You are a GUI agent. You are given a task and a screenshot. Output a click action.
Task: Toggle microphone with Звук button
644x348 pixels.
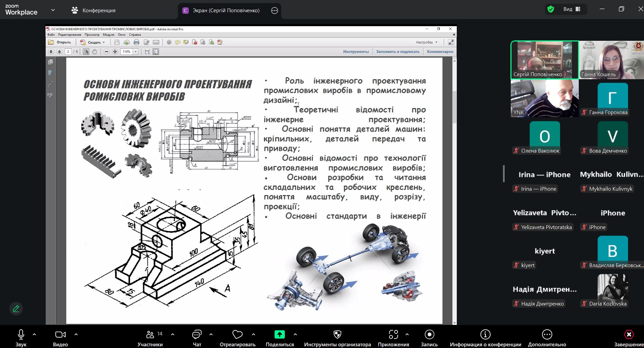(x=21, y=335)
